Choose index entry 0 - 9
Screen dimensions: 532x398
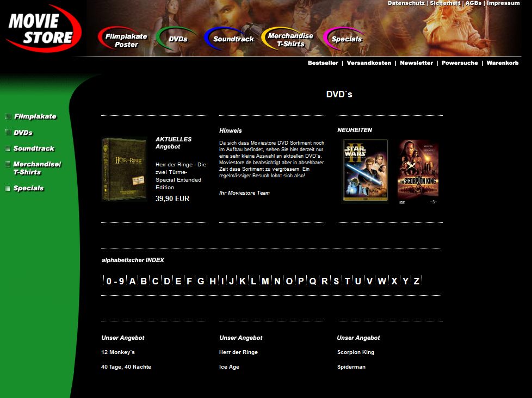click(115, 281)
